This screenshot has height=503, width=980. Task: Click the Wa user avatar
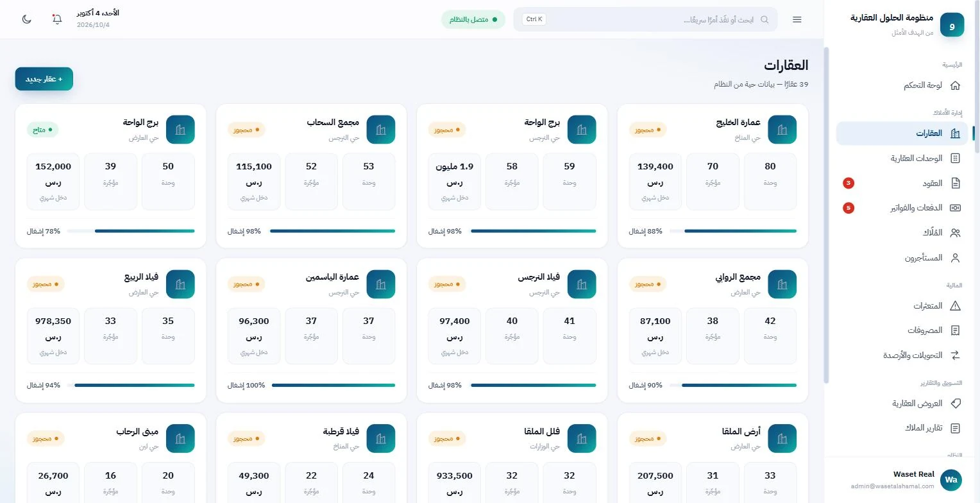[x=951, y=480]
